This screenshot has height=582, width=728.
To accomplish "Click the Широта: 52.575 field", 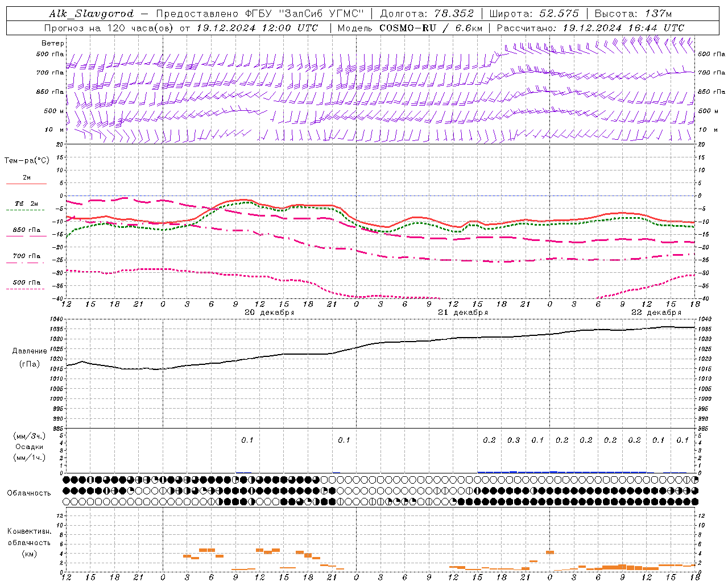I will (x=534, y=14).
